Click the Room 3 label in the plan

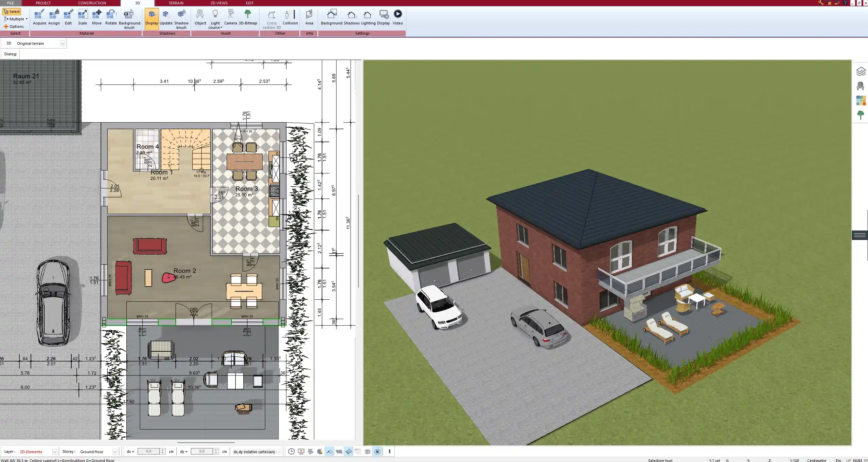[247, 188]
